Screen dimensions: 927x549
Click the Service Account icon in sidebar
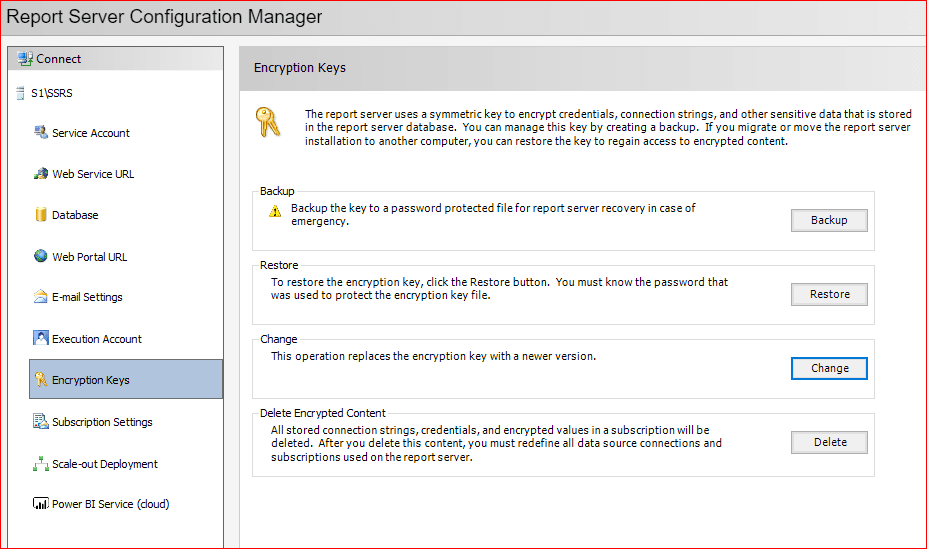[x=41, y=132]
